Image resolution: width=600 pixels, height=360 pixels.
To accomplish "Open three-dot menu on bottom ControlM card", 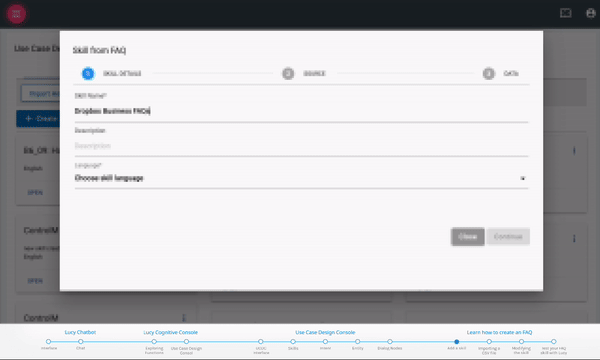I will tap(184, 318).
